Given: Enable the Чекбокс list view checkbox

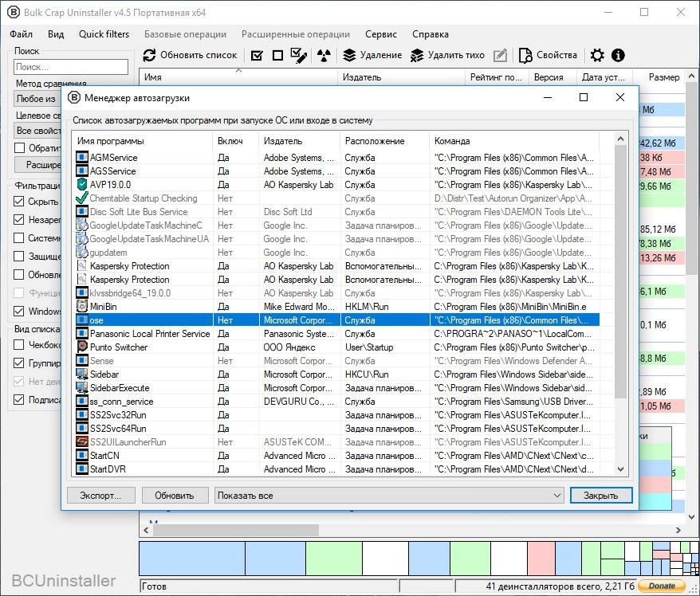Looking at the screenshot, I should [x=19, y=345].
